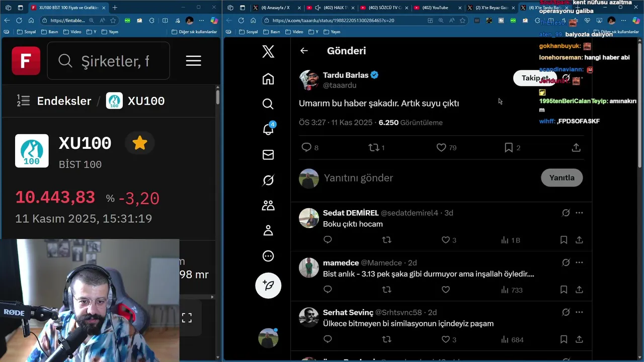Reply to Serhat Sevinç's comment
Screen dimensions: 644x362
tap(328, 340)
